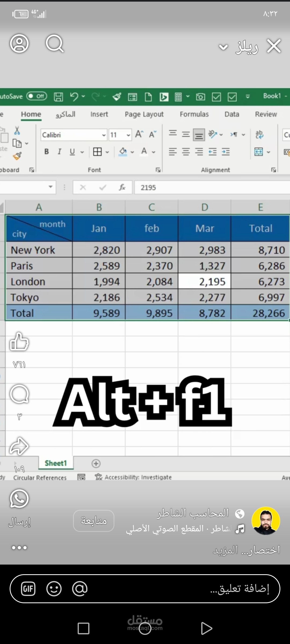The image size is (290, 644).
Task: Click the ribbon Format Painter icon
Action: (17, 156)
